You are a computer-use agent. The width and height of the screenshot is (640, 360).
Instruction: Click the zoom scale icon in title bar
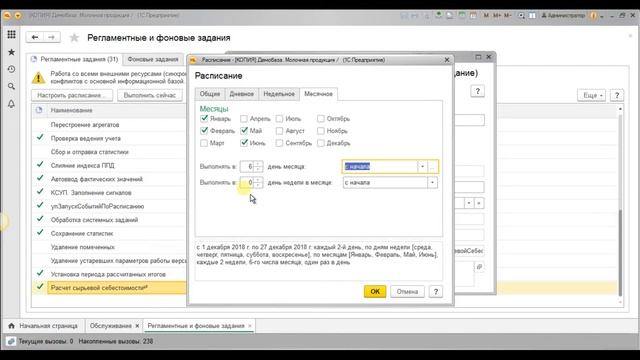521,16
